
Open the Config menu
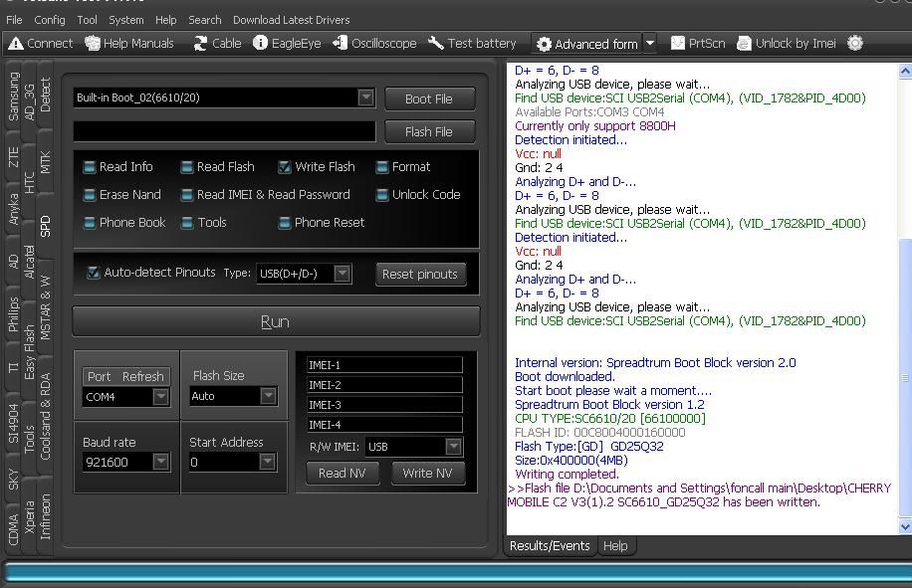(x=50, y=20)
